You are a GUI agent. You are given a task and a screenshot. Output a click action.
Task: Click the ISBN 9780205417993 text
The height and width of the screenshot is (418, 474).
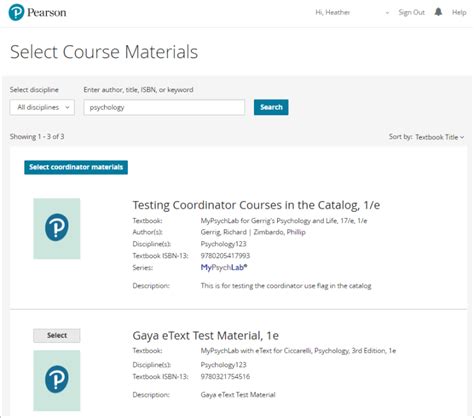coord(225,256)
